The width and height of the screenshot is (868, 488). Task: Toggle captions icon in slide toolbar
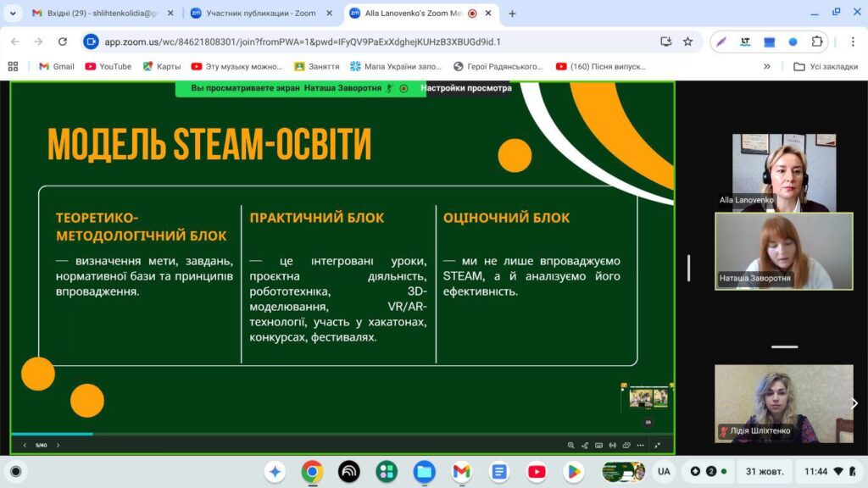[x=599, y=445]
